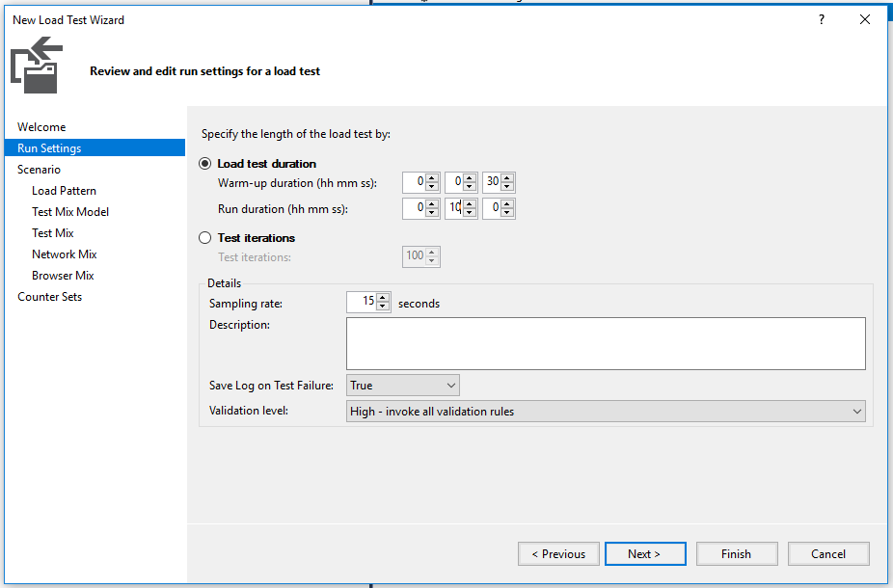Click inside the Description text area
893x588 pixels.
coord(606,342)
